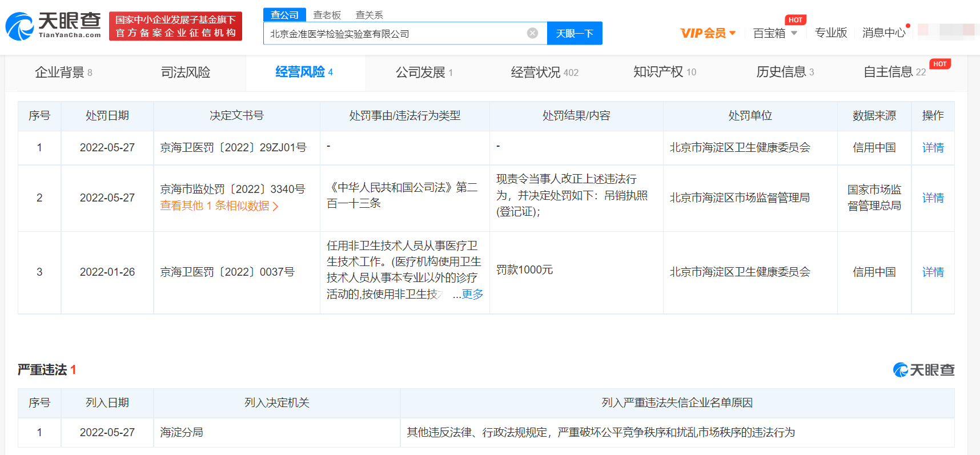980x455 pixels.
Task: Click the 国家中小企业发展子基金 red banner
Action: [175, 26]
